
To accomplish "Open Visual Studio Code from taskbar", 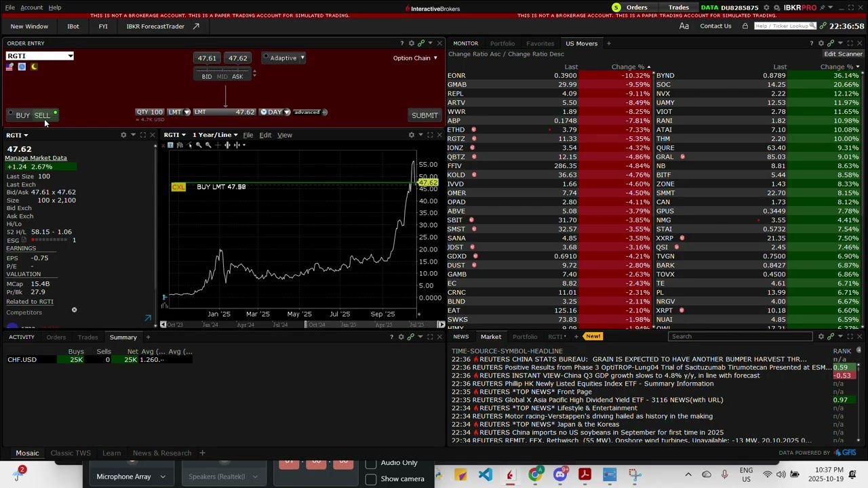I will (486, 474).
